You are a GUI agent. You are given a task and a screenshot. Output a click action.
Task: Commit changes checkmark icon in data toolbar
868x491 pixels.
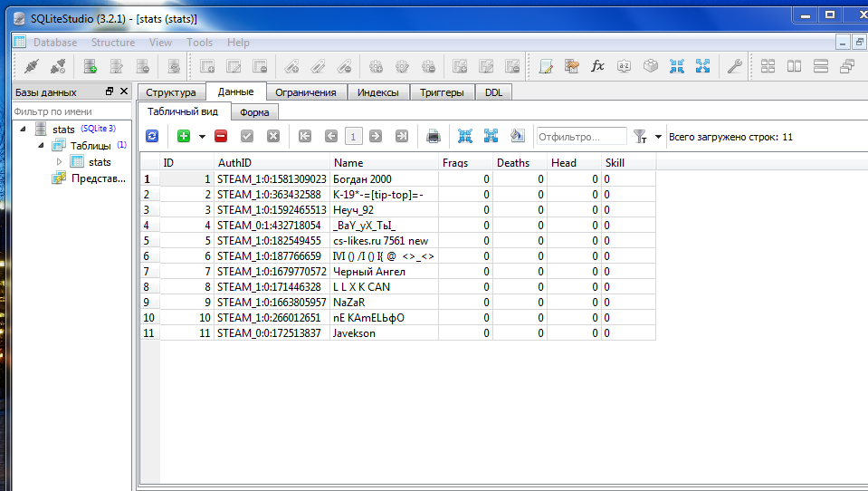(x=247, y=136)
